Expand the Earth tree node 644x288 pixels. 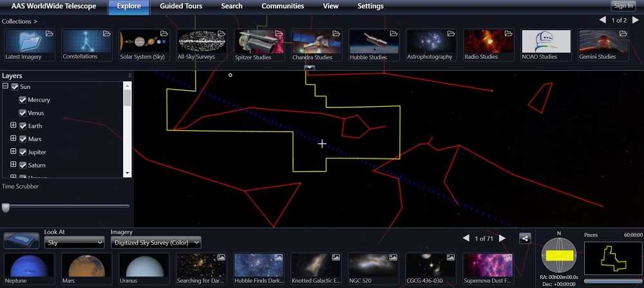click(x=13, y=126)
